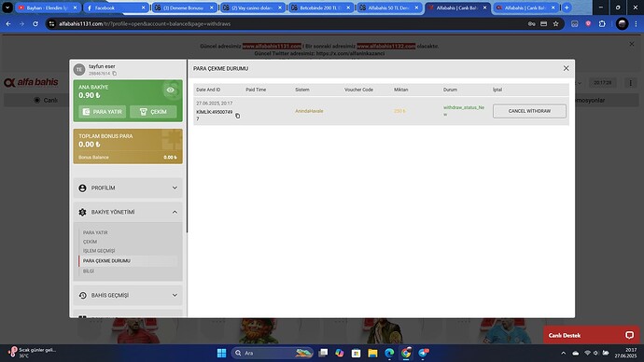644x362 pixels.
Task: Open the taskbar clock and date
Action: pyautogui.click(x=625, y=353)
